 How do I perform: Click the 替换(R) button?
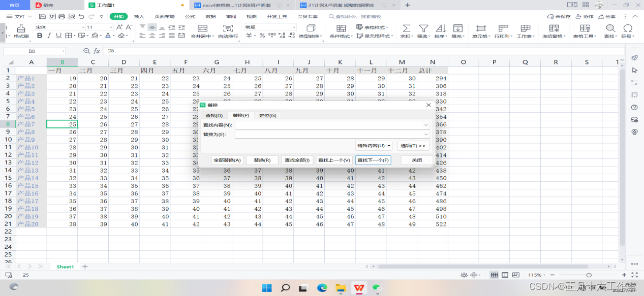click(x=262, y=160)
